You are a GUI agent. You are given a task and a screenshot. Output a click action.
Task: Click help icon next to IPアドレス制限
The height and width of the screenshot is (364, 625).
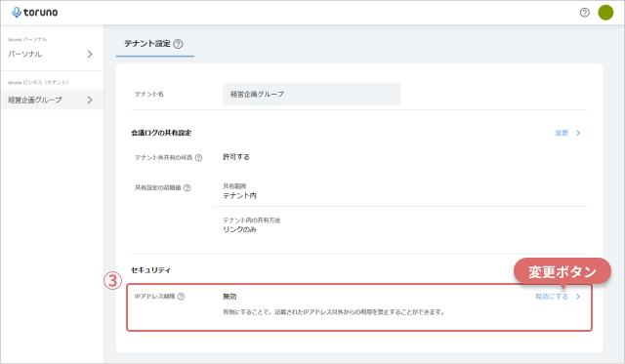coord(181,297)
